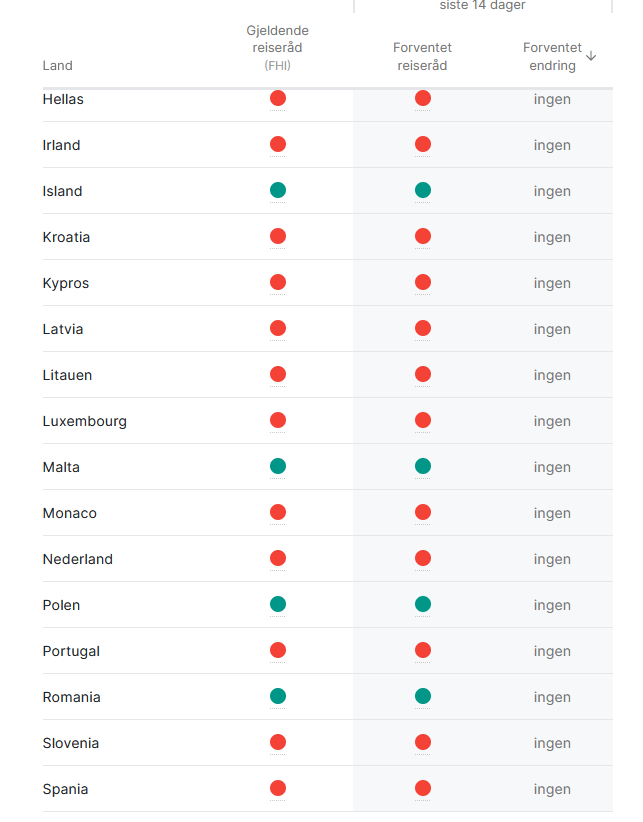Image resolution: width=643 pixels, height=822 pixels.
Task: Select the Nederland country name
Action: click(x=77, y=559)
